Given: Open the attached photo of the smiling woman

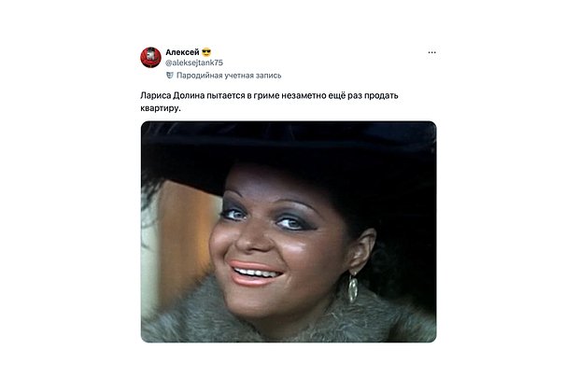Looking at the screenshot, I should [289, 231].
